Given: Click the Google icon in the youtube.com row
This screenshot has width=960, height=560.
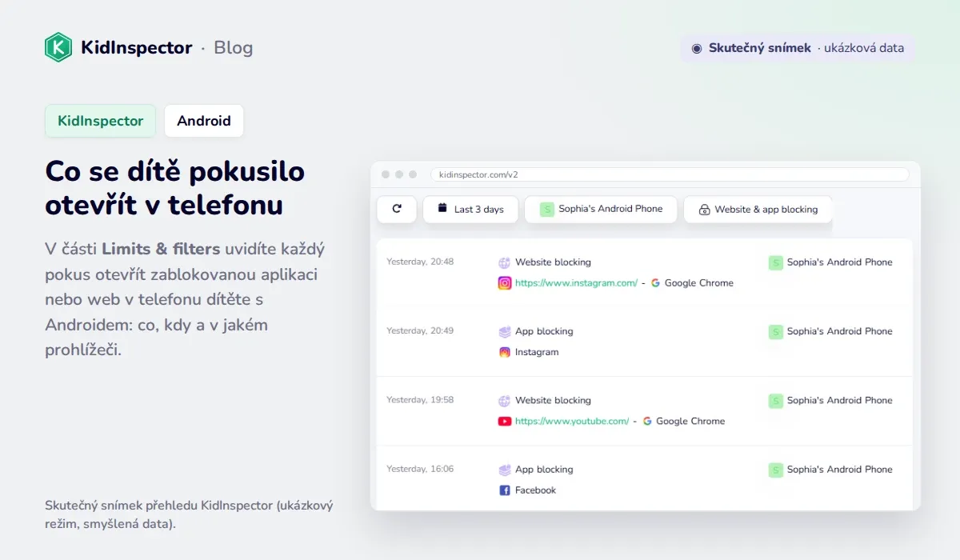Looking at the screenshot, I should [x=647, y=421].
